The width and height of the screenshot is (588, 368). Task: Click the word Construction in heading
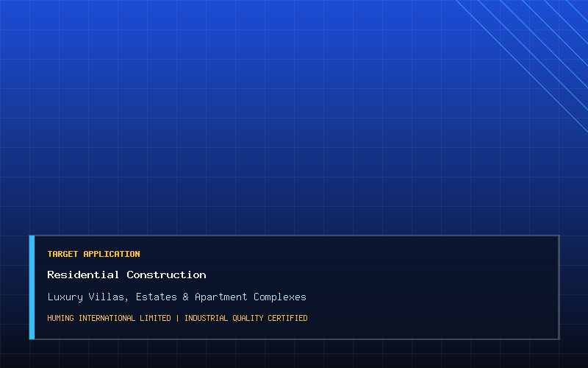coord(167,275)
